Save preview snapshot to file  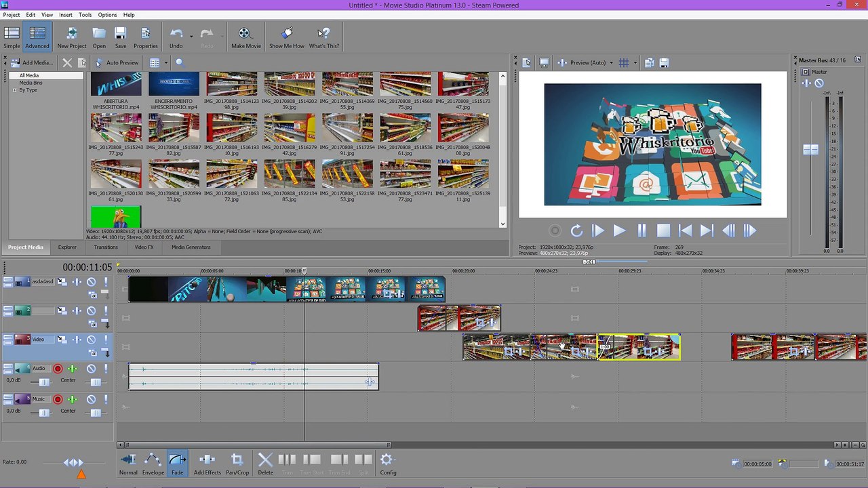(x=664, y=62)
